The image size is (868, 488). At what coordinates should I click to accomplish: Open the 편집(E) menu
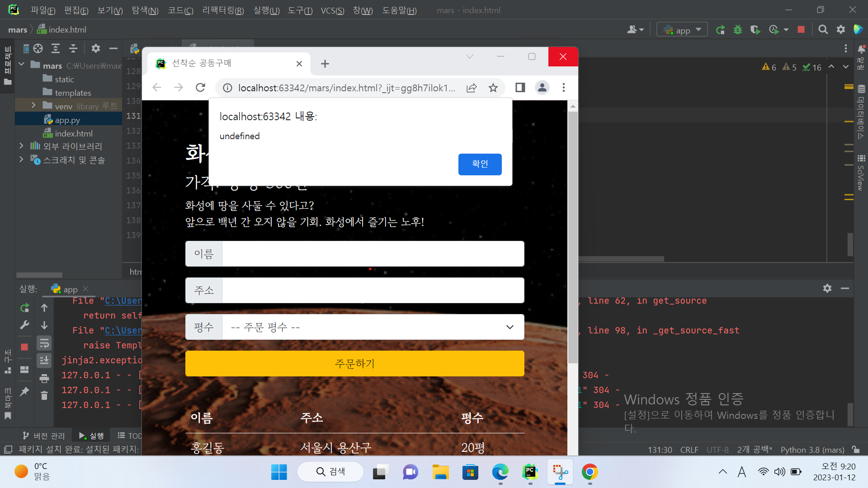(76, 10)
